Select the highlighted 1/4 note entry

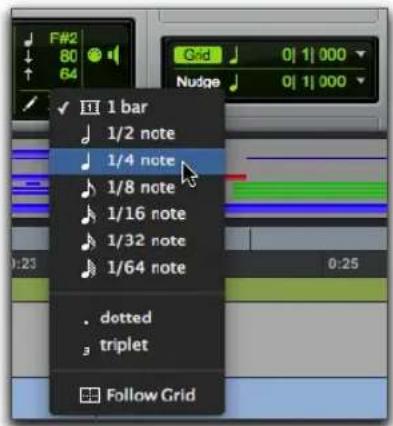click(x=137, y=161)
